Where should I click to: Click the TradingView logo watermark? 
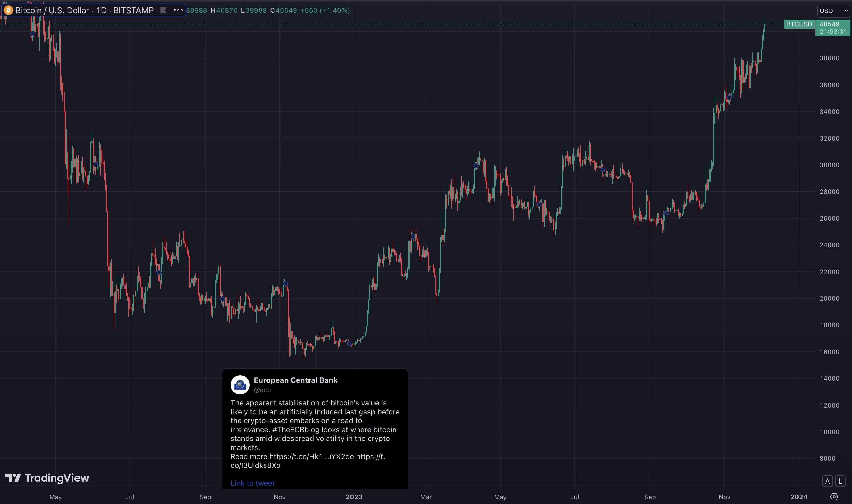pyautogui.click(x=47, y=478)
